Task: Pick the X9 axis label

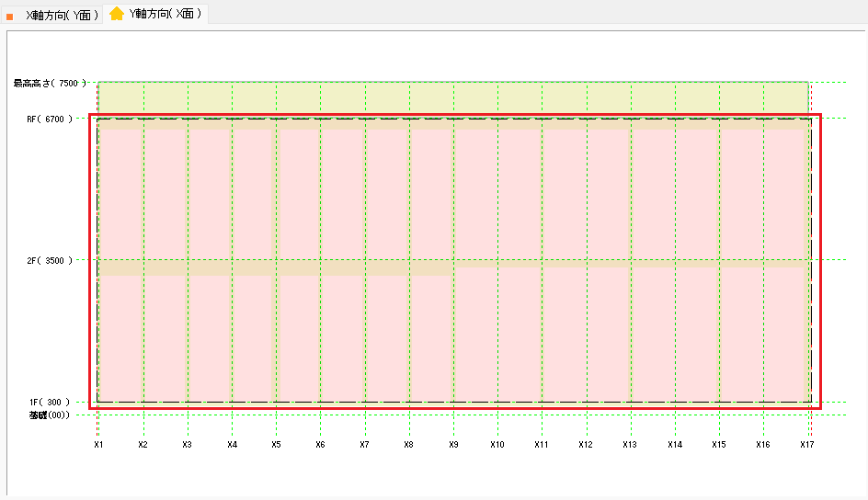Action: pyautogui.click(x=453, y=445)
